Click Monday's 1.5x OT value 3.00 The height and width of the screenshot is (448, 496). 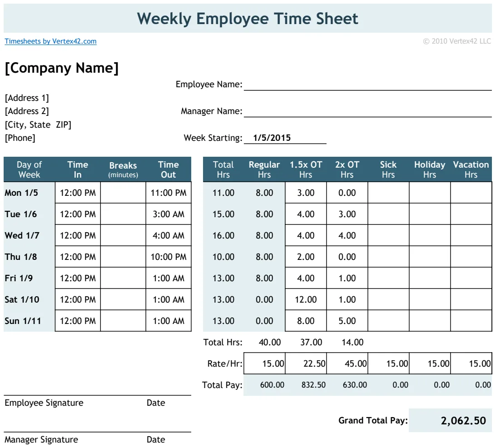tap(306, 193)
